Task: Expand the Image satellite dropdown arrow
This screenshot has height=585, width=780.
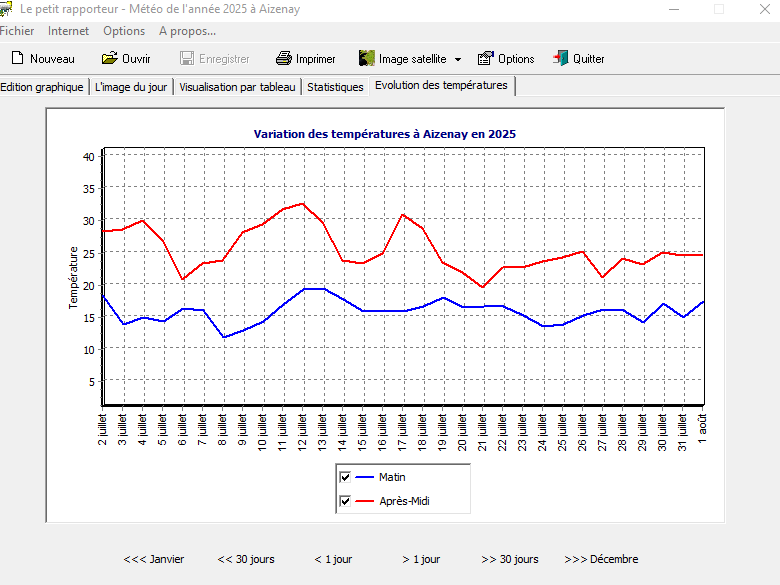Action: tap(458, 60)
